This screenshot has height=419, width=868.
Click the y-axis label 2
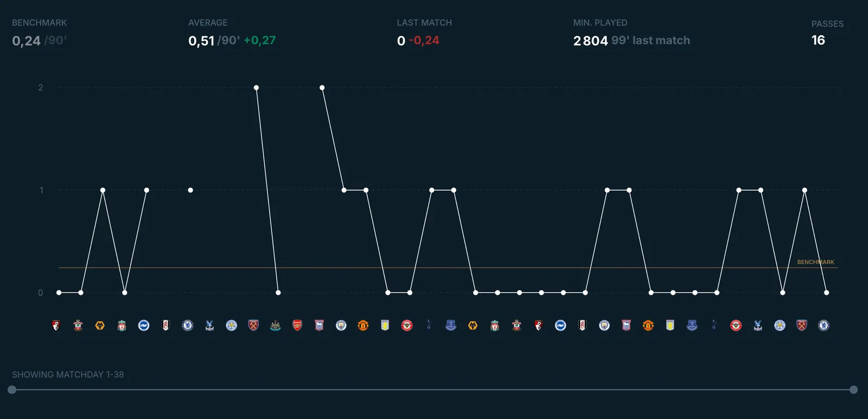coord(41,87)
